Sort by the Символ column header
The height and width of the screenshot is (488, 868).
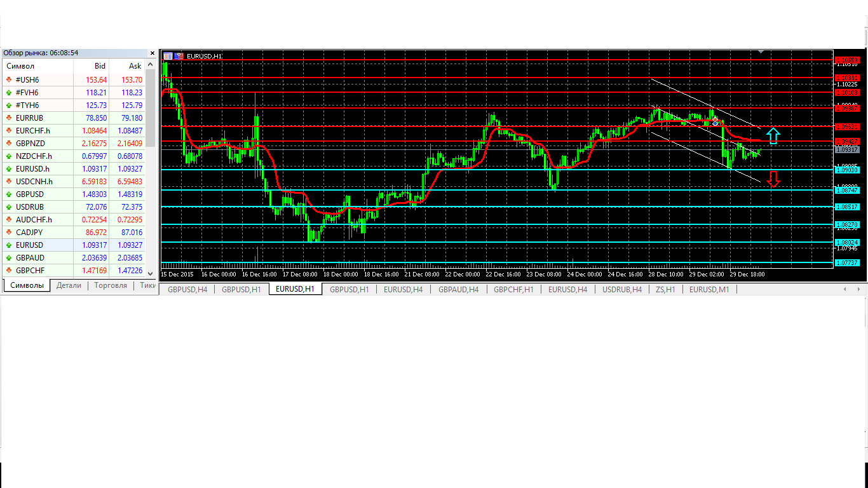(38, 66)
